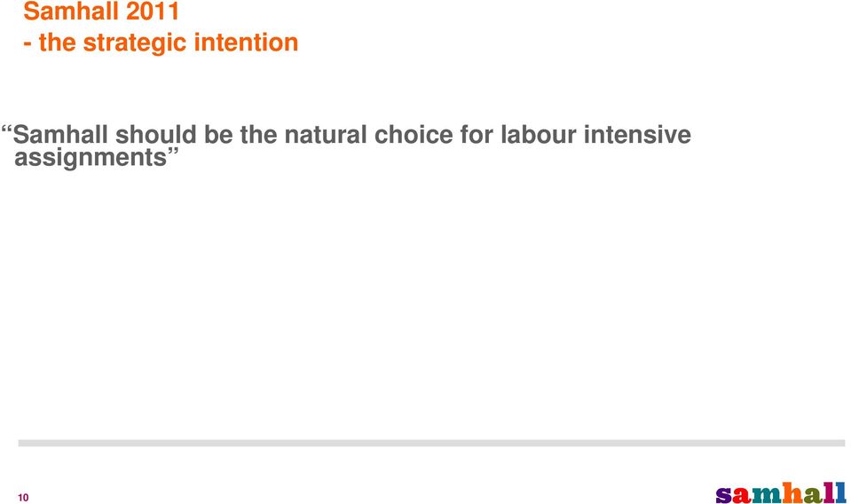Click the teal 'm' in samhall logo
Image resolution: width=851 pixels, height=504 pixels.
click(x=767, y=495)
